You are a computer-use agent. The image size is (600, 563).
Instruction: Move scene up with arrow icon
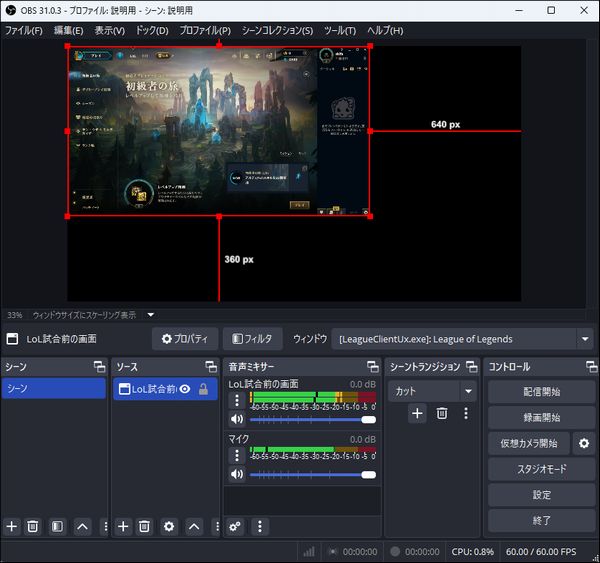point(82,527)
